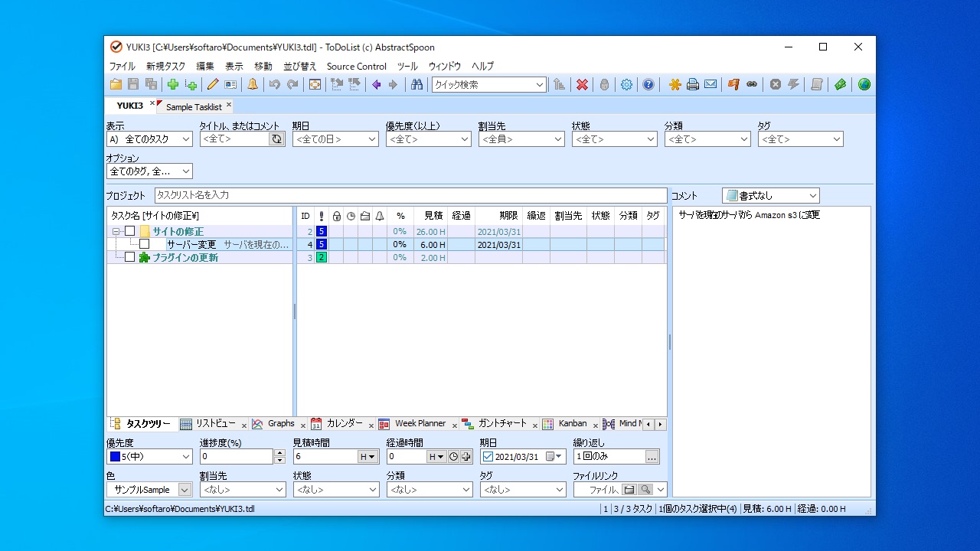Click the blue priority 5 cell of サイトの修正

322,231
